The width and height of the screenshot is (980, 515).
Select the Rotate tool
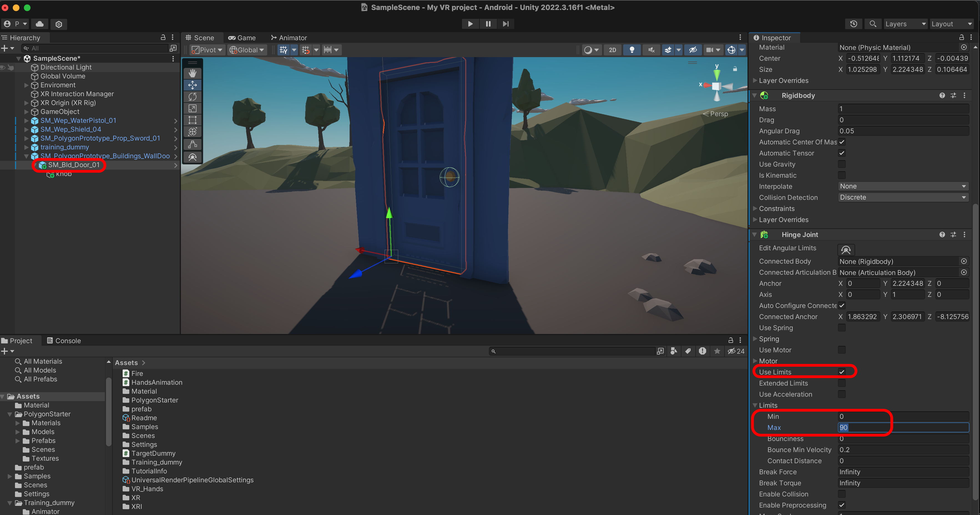193,96
